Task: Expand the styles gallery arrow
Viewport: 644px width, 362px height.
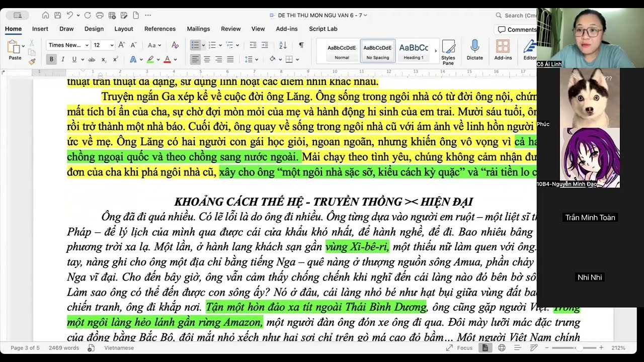Action: click(x=436, y=51)
